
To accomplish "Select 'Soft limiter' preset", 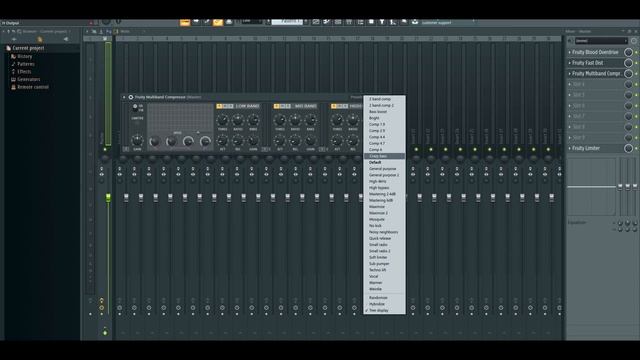I will pyautogui.click(x=378, y=257).
